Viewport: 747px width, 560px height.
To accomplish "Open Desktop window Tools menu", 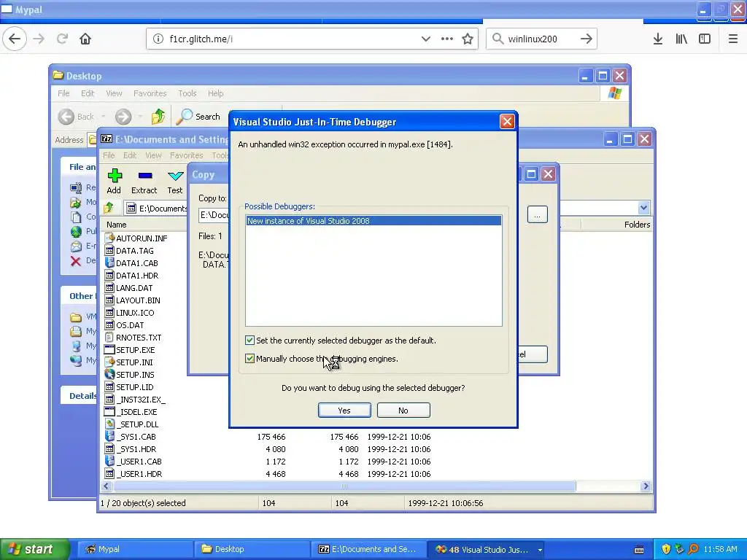I will pyautogui.click(x=187, y=93).
